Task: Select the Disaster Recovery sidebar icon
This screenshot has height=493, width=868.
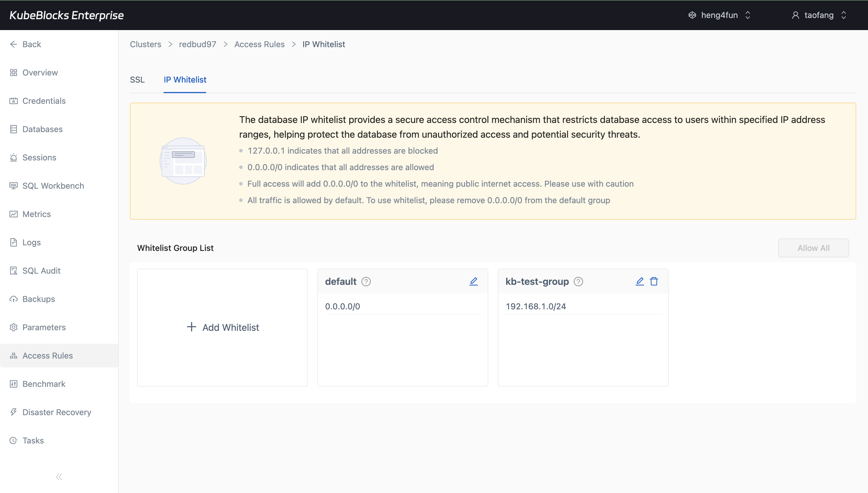Action: click(x=57, y=412)
